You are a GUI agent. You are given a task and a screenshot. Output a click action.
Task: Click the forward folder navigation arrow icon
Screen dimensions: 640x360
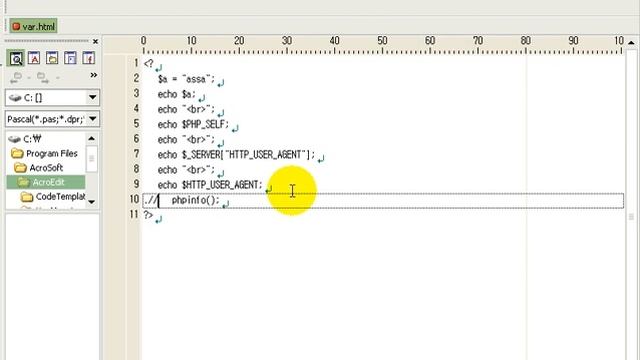[42, 77]
